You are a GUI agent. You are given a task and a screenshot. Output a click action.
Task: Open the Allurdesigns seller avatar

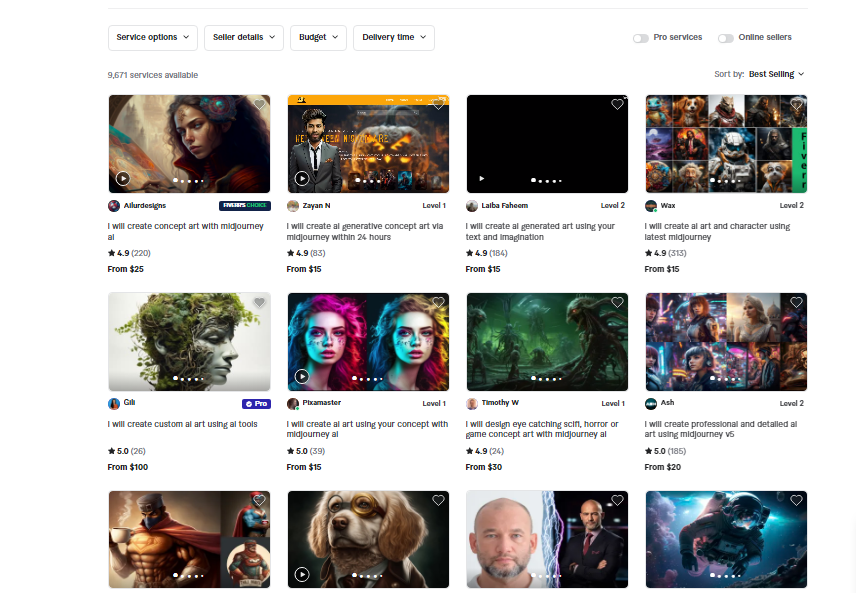click(x=114, y=206)
